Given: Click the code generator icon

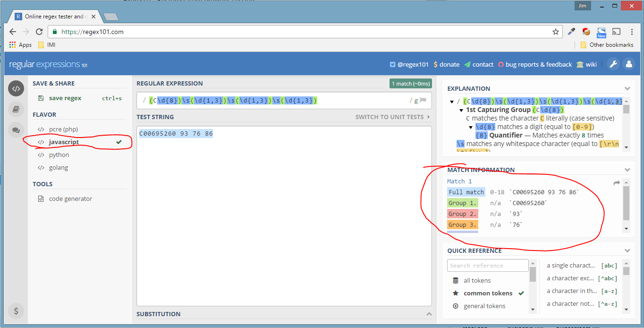Looking at the screenshot, I should pyautogui.click(x=41, y=199).
